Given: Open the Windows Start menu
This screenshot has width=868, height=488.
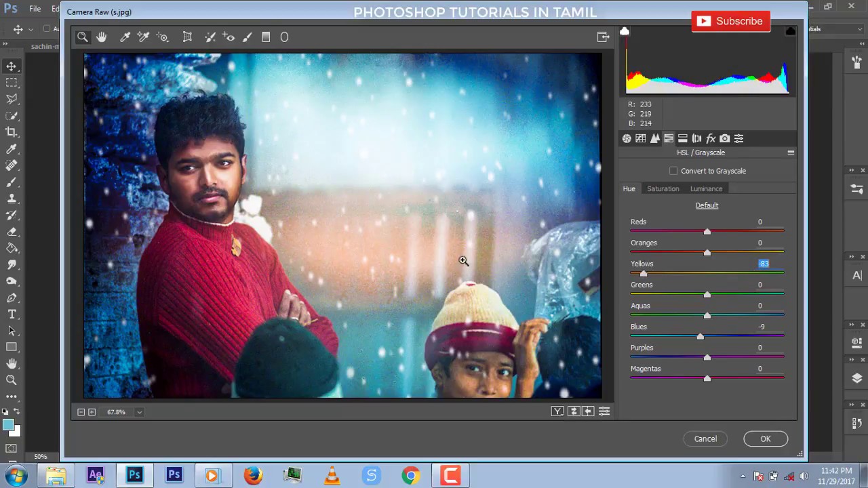Looking at the screenshot, I should (16, 476).
